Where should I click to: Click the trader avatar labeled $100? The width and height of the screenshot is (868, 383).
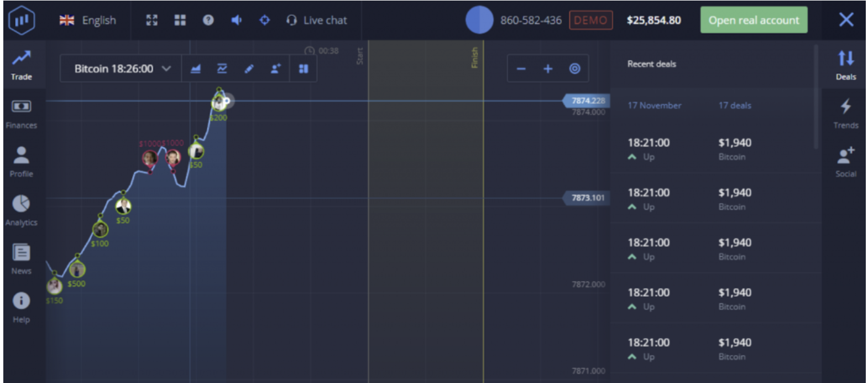pos(100,229)
